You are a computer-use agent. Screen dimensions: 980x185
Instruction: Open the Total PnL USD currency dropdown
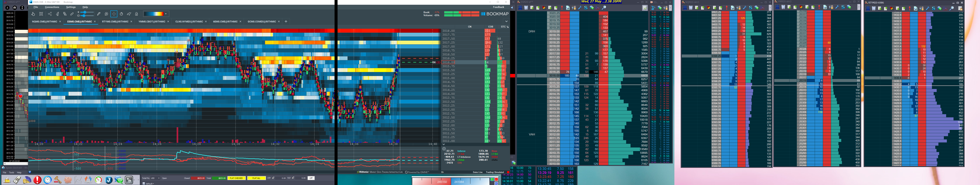[x=156, y=178]
